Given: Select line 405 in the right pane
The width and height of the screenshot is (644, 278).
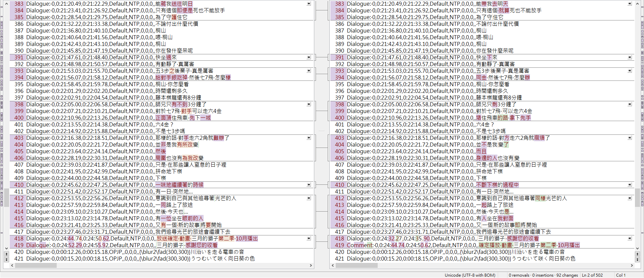Looking at the screenshot, I should [x=482, y=151].
